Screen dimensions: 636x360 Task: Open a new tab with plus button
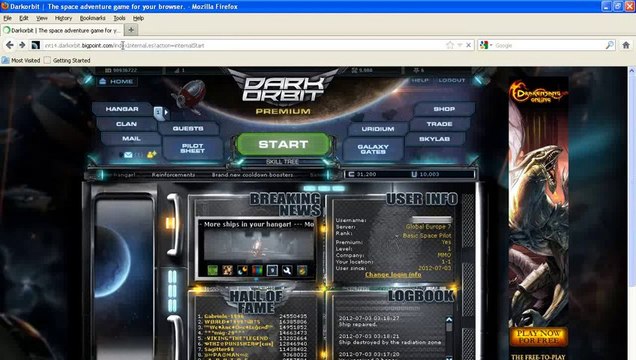pos(131,30)
